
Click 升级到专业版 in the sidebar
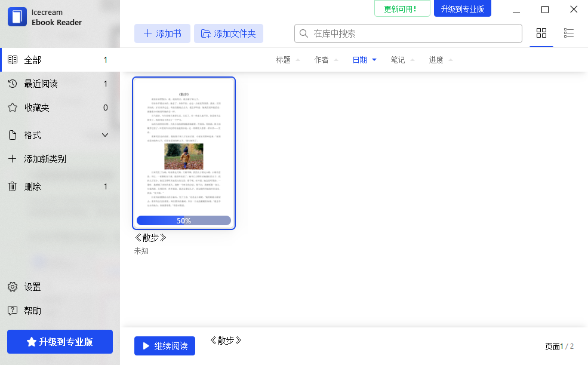point(60,341)
